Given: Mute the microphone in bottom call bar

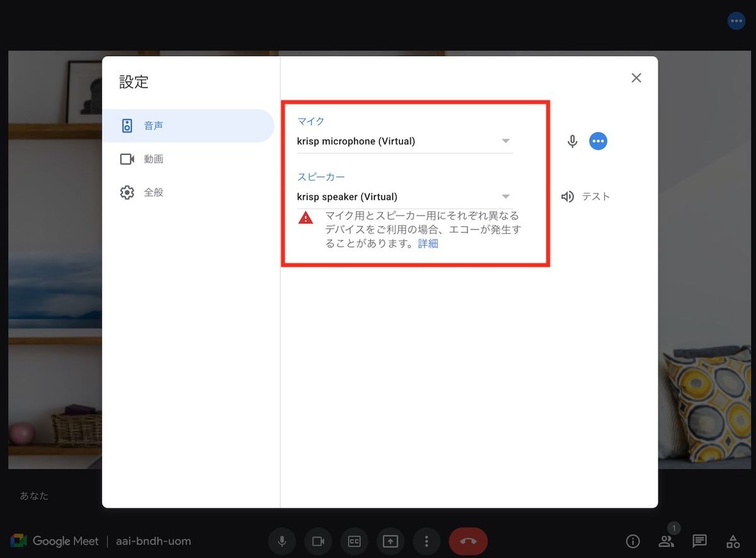Looking at the screenshot, I should 282,541.
